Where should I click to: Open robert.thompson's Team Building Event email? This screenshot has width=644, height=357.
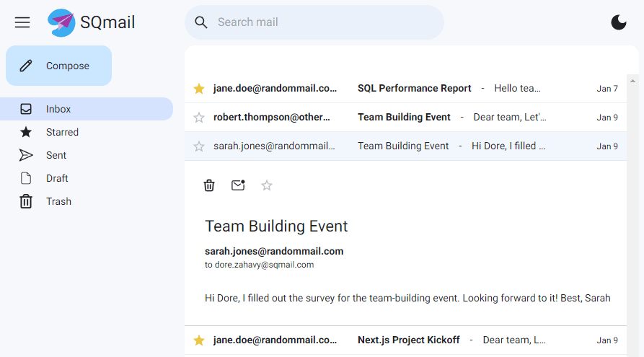tap(405, 117)
